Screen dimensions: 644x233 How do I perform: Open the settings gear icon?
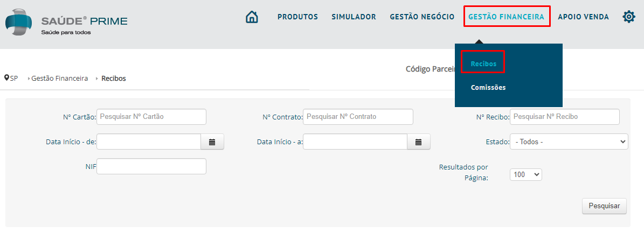[x=629, y=17]
